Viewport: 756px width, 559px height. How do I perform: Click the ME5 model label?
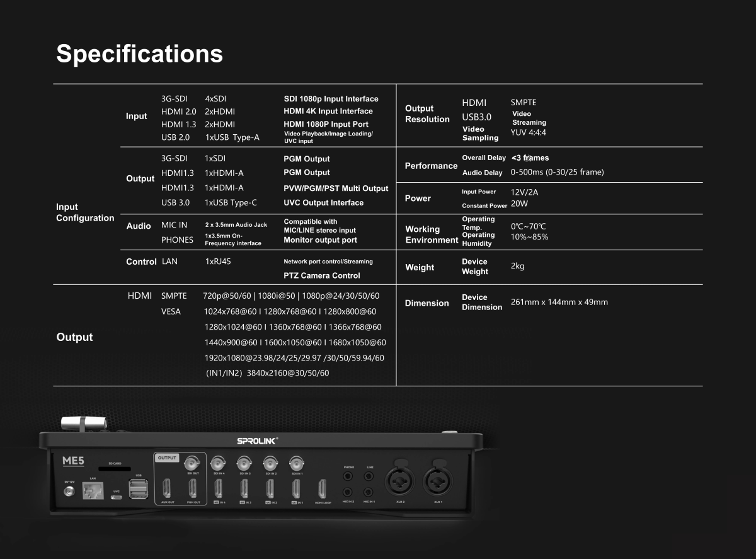(x=74, y=461)
